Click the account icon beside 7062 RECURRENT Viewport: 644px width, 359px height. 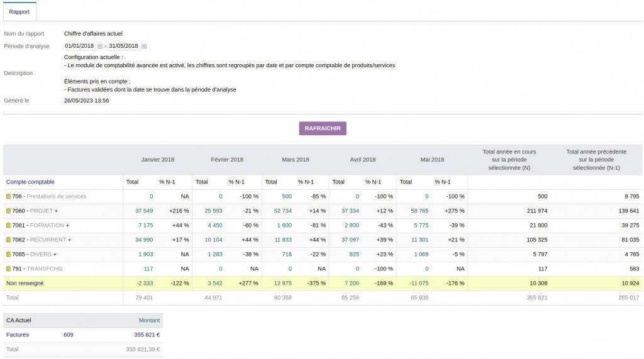point(9,240)
